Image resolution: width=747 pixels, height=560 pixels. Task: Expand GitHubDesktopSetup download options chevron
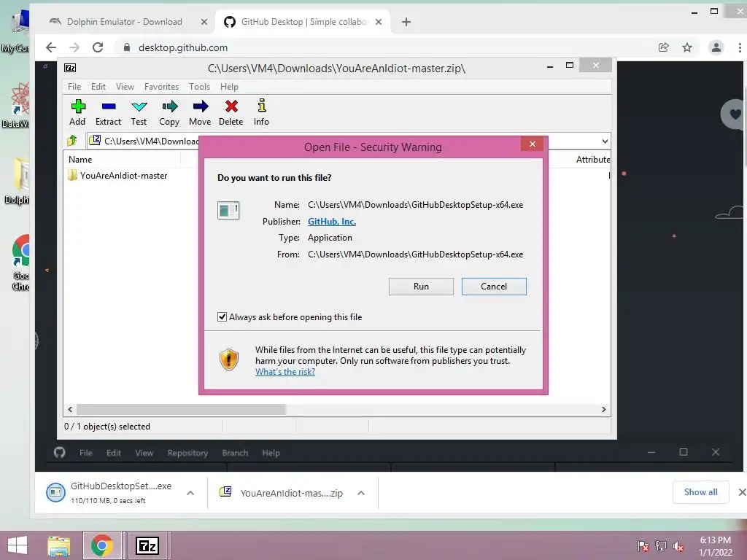click(190, 493)
